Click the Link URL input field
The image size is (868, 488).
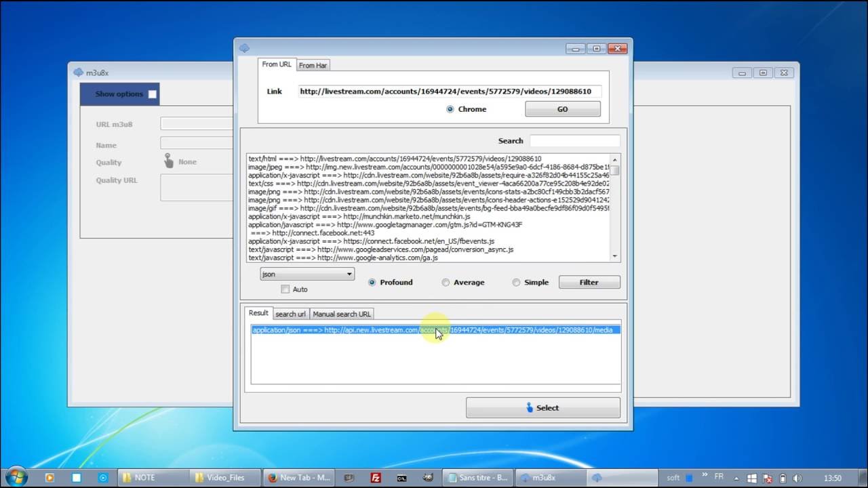[x=449, y=91]
